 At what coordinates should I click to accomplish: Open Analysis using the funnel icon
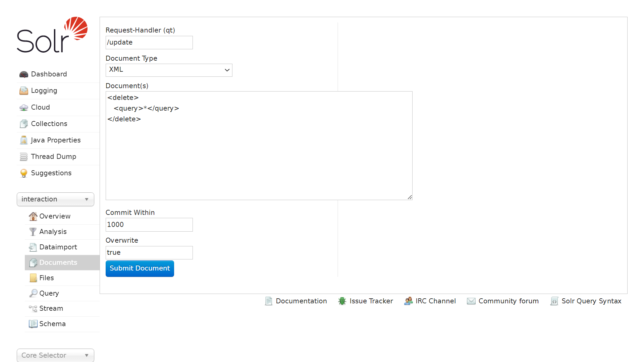(x=33, y=232)
